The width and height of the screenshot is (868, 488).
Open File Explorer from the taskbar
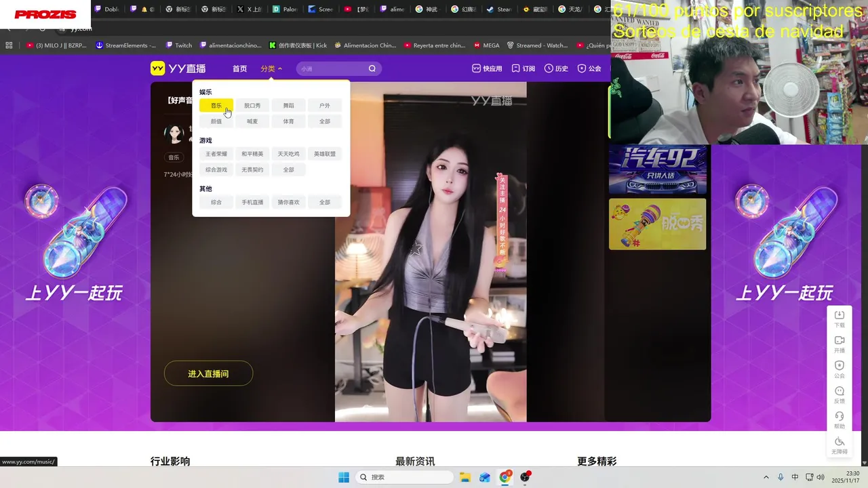pos(465,477)
